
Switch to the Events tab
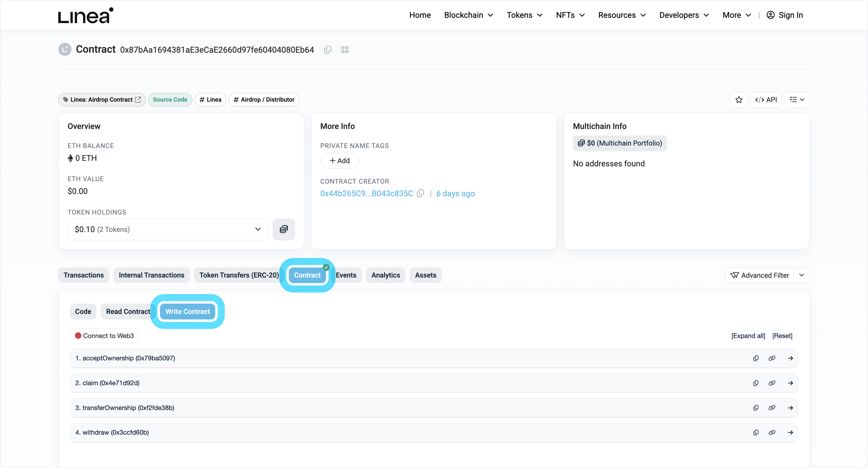[346, 275]
